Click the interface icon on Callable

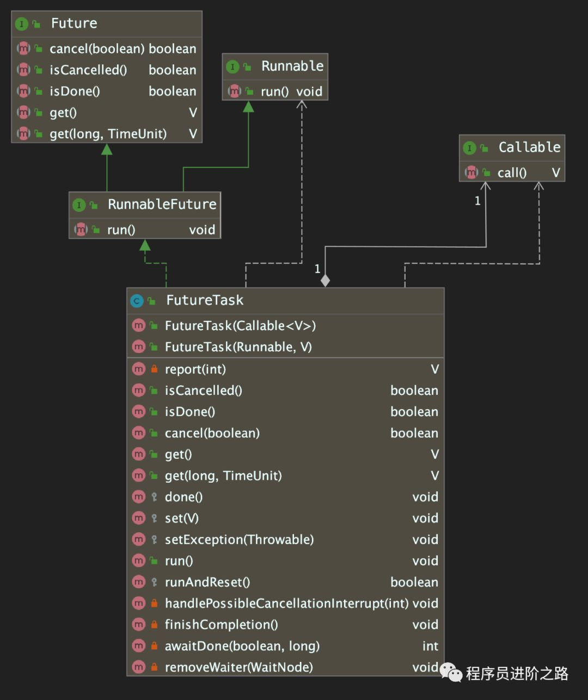tap(469, 147)
